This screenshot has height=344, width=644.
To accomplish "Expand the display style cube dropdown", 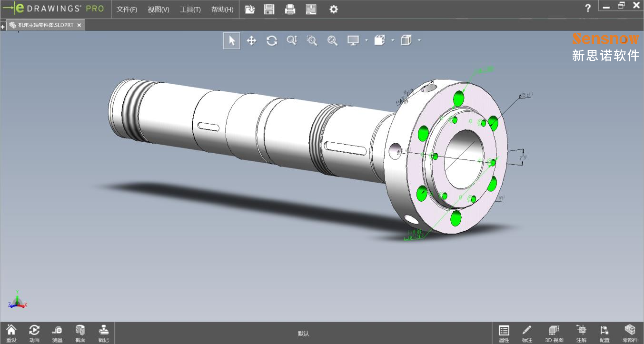I will [419, 40].
